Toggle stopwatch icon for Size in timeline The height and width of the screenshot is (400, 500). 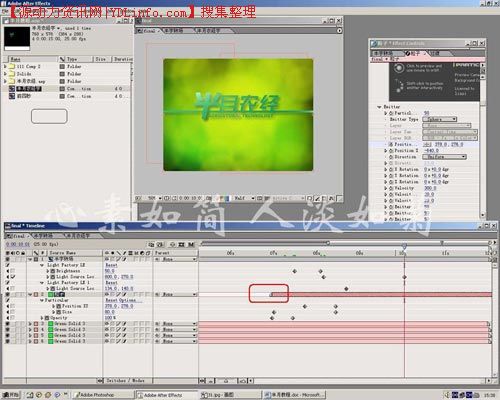click(x=58, y=312)
